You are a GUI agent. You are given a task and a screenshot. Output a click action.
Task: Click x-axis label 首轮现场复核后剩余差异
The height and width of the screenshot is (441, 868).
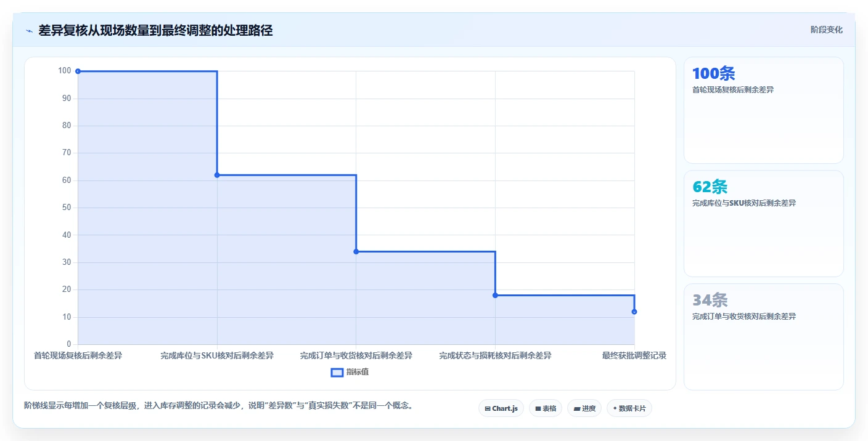pos(78,355)
